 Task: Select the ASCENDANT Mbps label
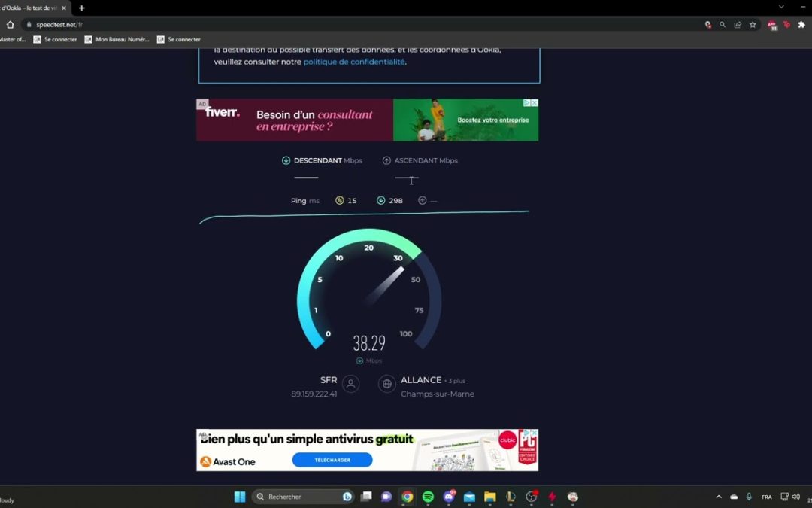point(426,160)
